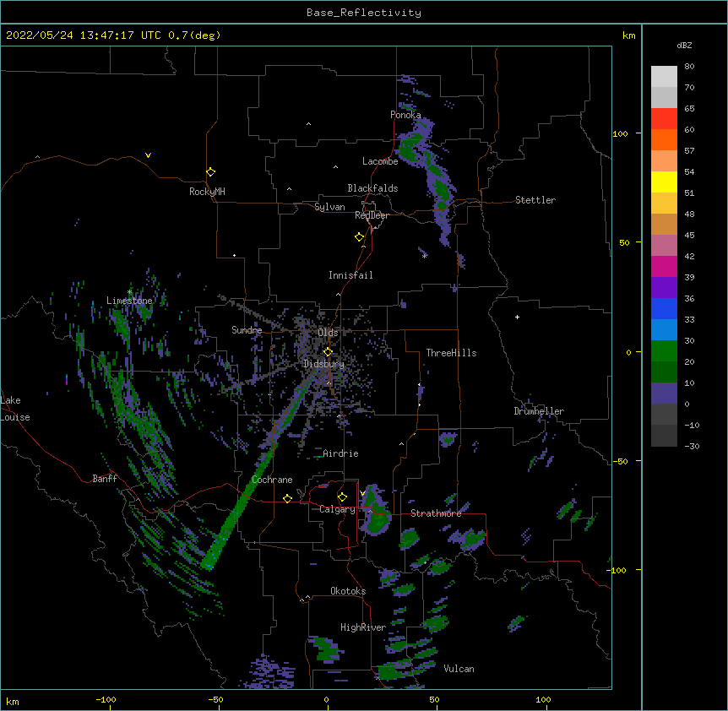Click the Okotoks label
The image size is (728, 711).
point(348,591)
